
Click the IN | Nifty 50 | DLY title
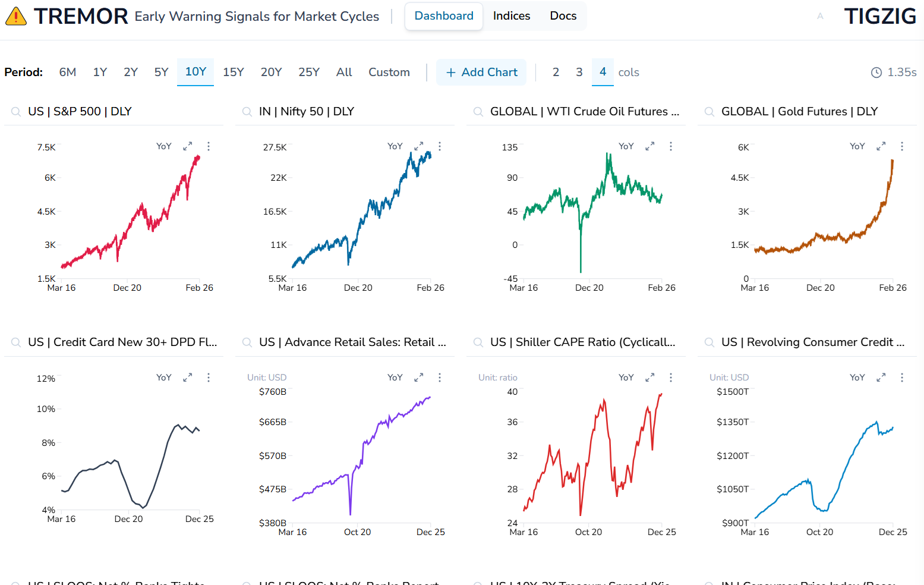tap(307, 112)
